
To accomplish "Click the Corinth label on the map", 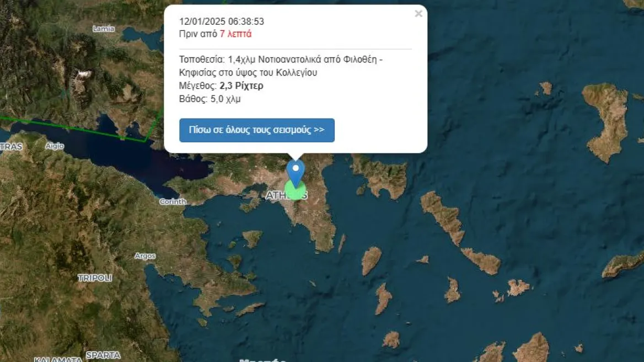I will tap(173, 201).
